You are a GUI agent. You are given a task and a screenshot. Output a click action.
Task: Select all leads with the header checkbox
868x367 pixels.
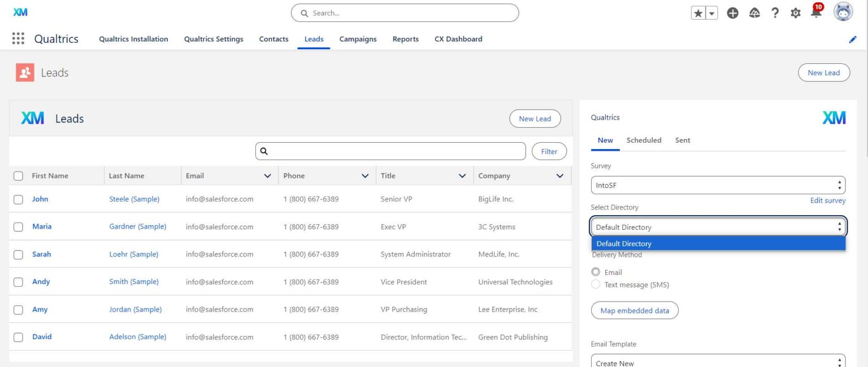pyautogui.click(x=18, y=176)
